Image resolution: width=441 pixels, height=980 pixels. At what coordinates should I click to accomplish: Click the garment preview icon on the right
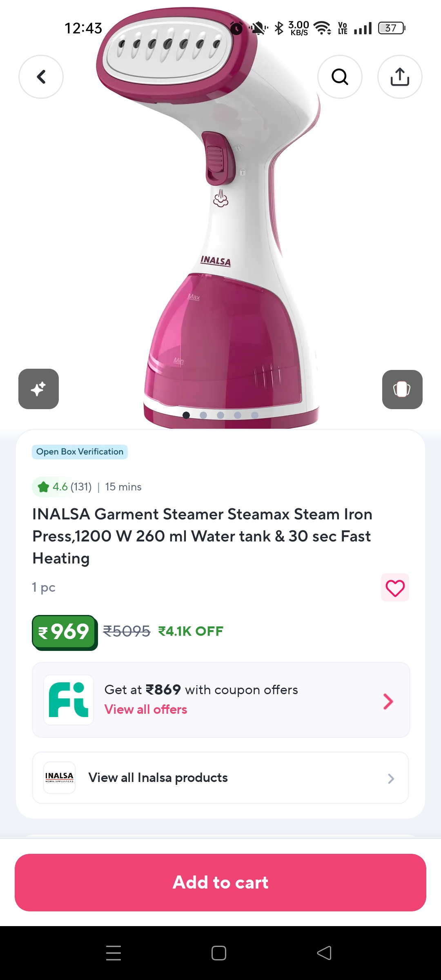click(402, 389)
